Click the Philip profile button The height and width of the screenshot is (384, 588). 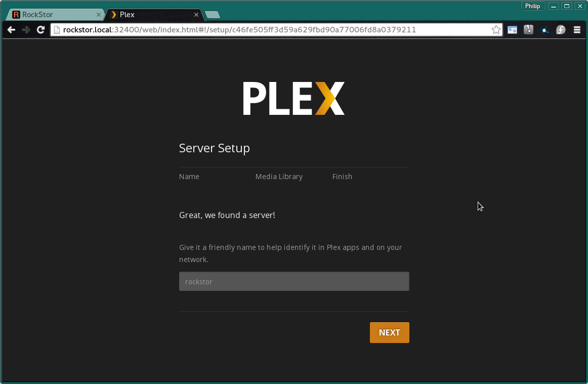click(532, 6)
